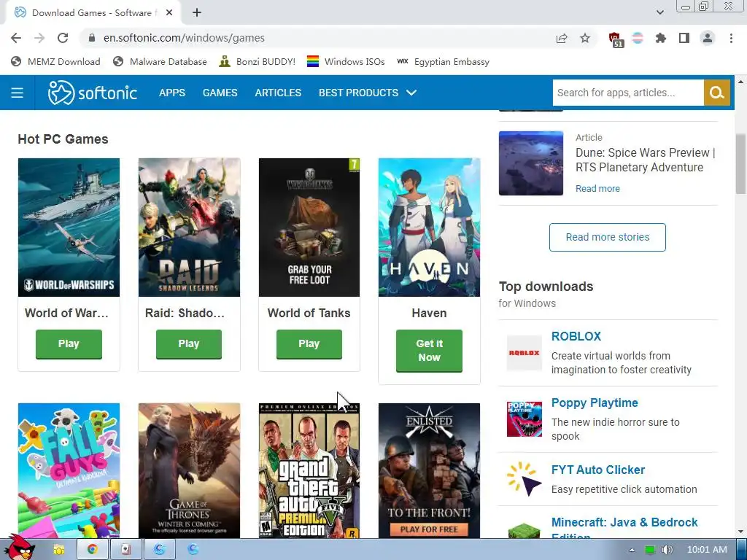Open the Softonic hamburger menu

coord(18,93)
